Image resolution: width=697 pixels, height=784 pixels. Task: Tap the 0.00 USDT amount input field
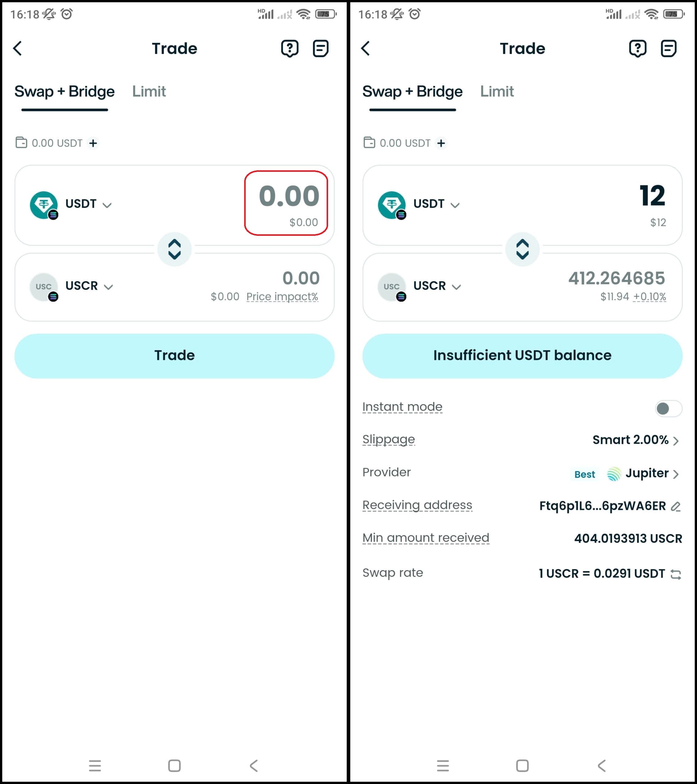(286, 203)
